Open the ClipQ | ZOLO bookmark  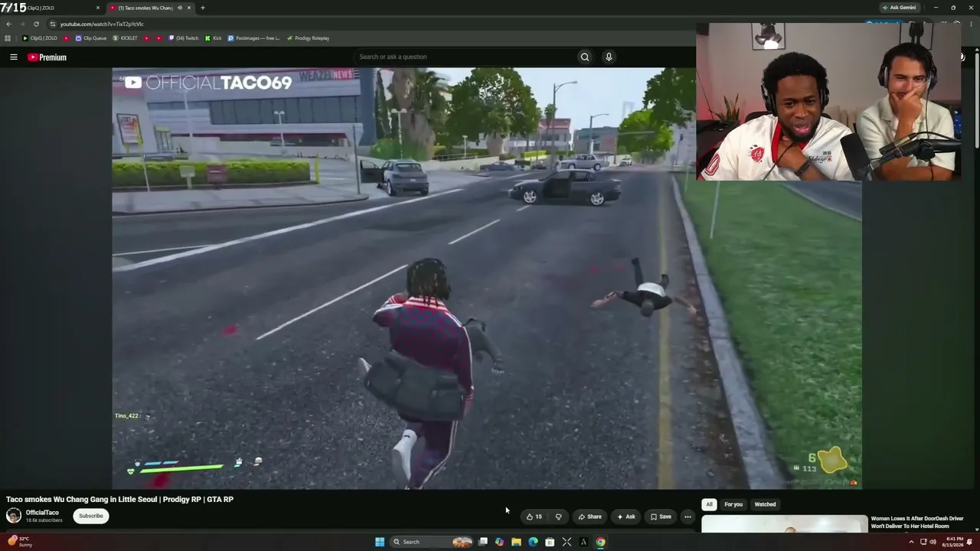pos(40,38)
